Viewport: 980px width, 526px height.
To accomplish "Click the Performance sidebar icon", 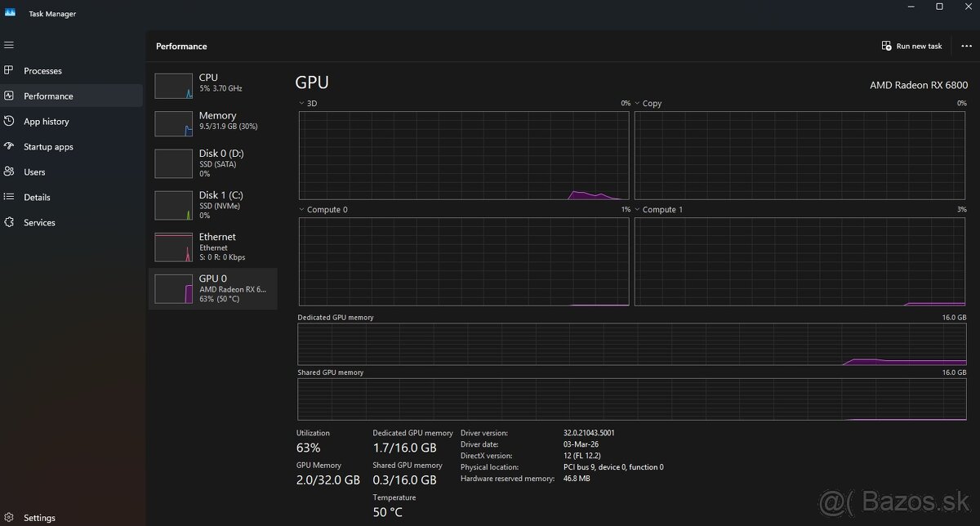I will click(9, 96).
